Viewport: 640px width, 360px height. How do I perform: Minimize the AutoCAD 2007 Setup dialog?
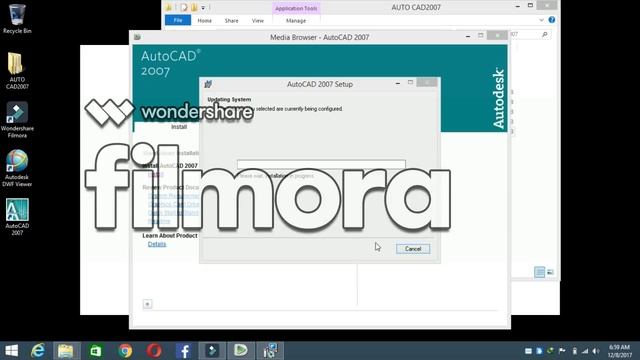[x=398, y=83]
